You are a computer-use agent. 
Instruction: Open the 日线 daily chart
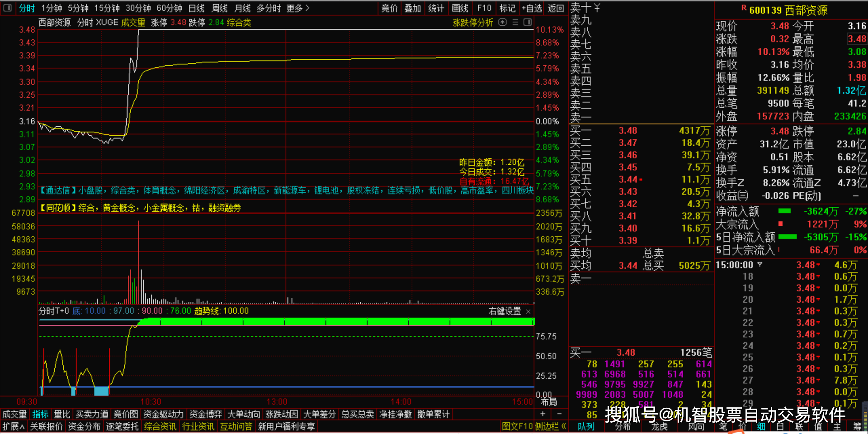196,8
